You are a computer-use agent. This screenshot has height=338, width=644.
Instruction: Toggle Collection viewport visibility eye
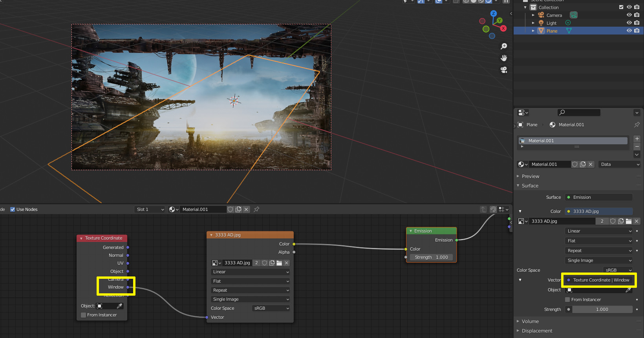point(629,7)
